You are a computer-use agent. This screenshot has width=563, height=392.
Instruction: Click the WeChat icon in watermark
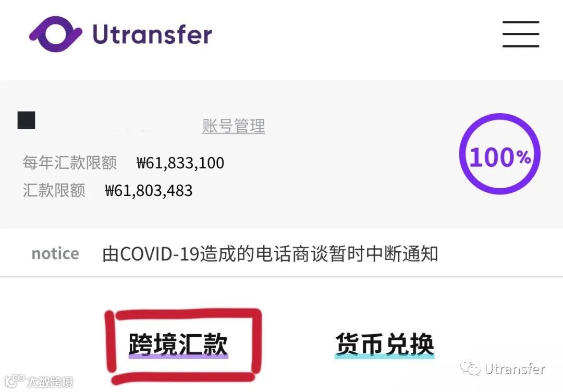tap(470, 368)
